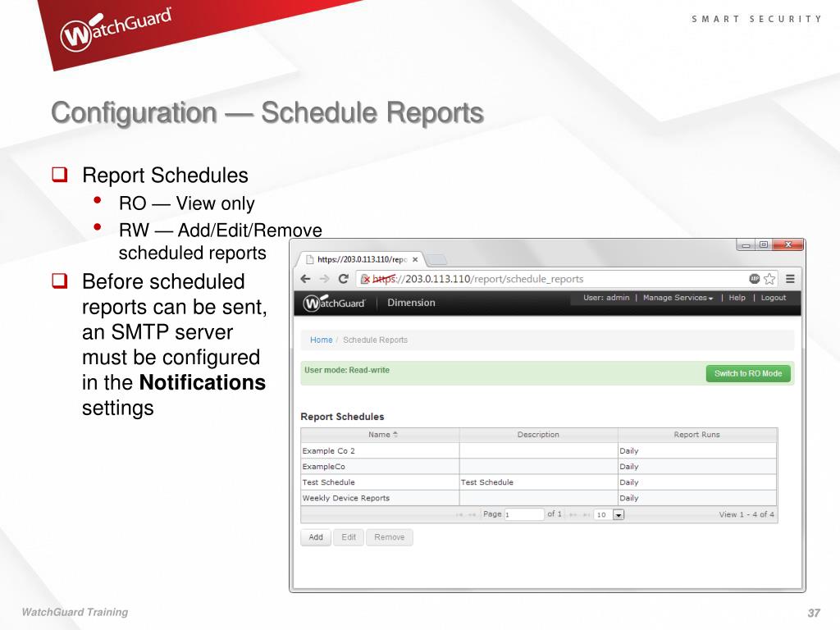
Task: Close the browser window
Action: pyautogui.click(x=788, y=244)
